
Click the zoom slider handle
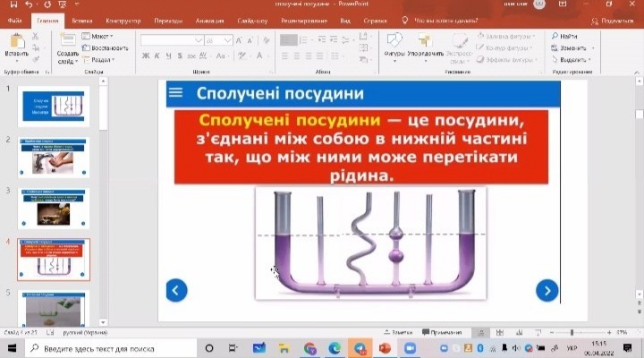[572, 332]
